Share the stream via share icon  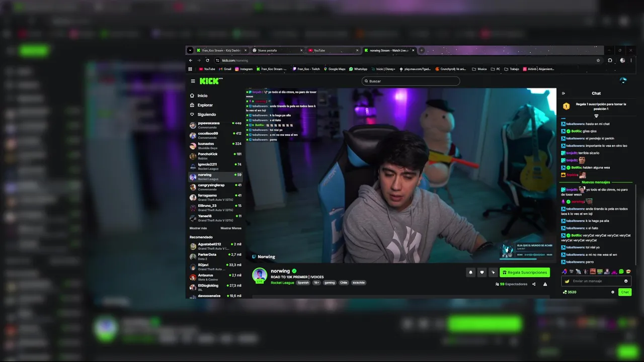(534, 284)
